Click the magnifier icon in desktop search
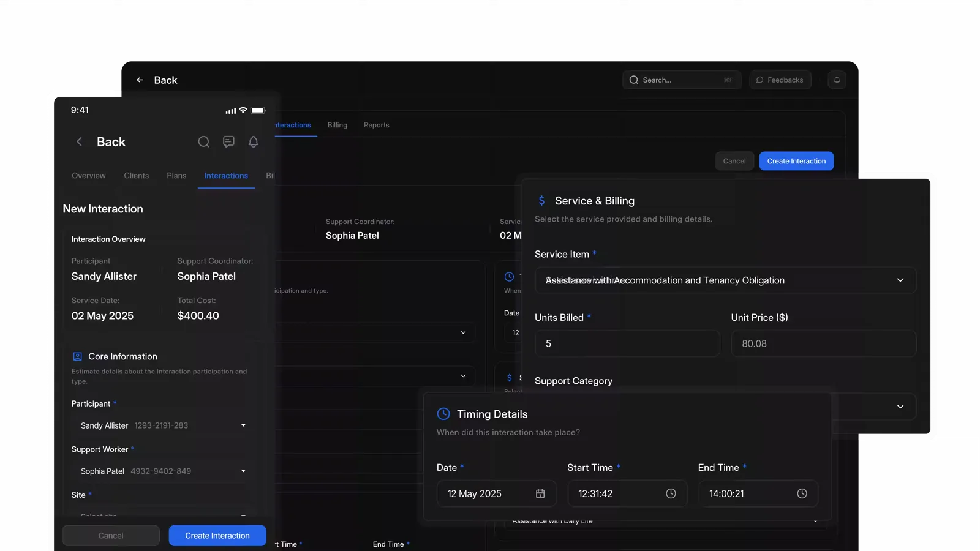The image size is (980, 551). tap(634, 80)
